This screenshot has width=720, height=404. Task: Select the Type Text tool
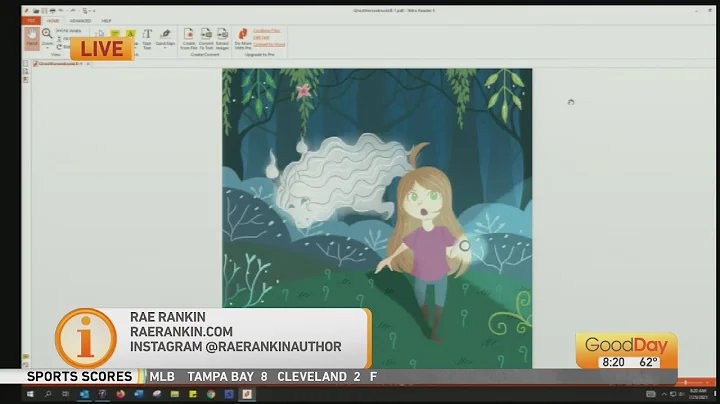click(147, 39)
